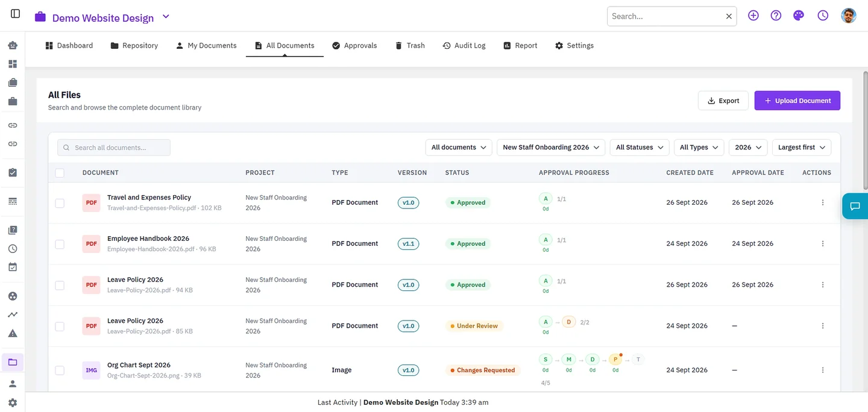868x412 pixels.
Task: Switch to the Audit Log tab
Action: [x=464, y=45]
